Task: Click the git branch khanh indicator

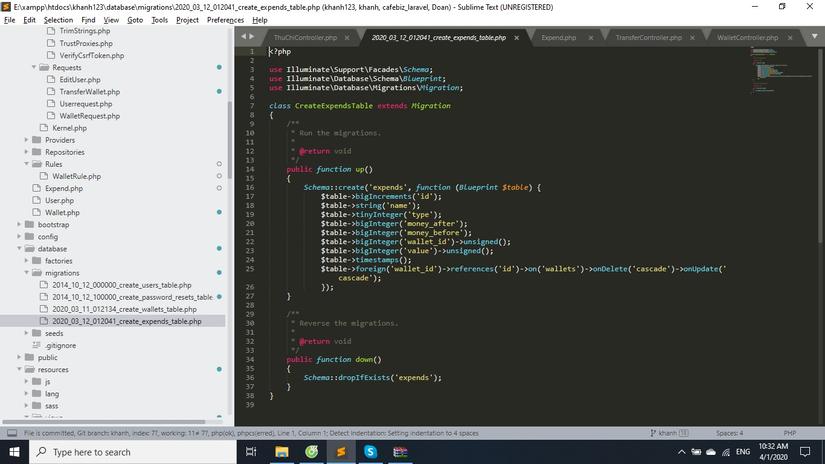Action: (669, 433)
